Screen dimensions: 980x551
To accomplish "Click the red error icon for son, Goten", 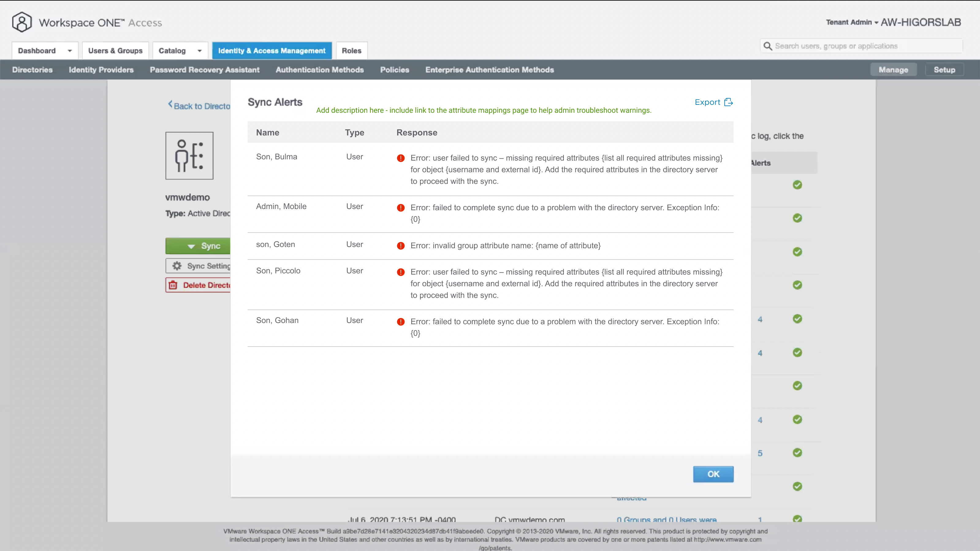I will (x=401, y=246).
